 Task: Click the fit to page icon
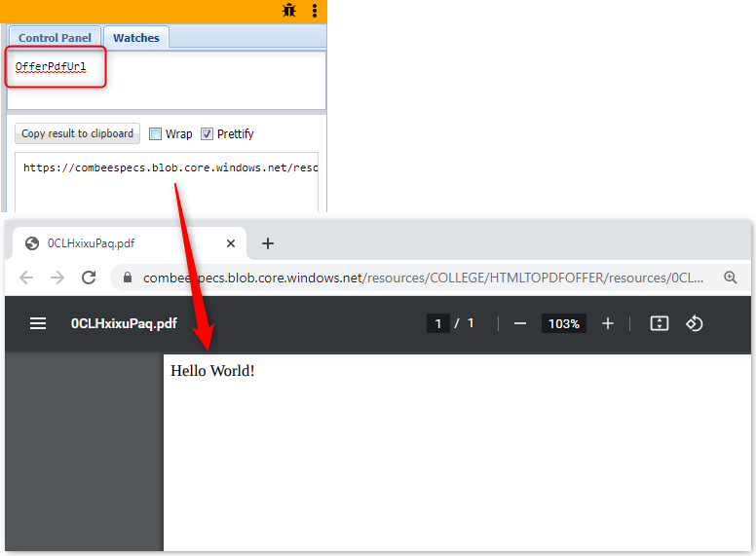click(x=660, y=323)
